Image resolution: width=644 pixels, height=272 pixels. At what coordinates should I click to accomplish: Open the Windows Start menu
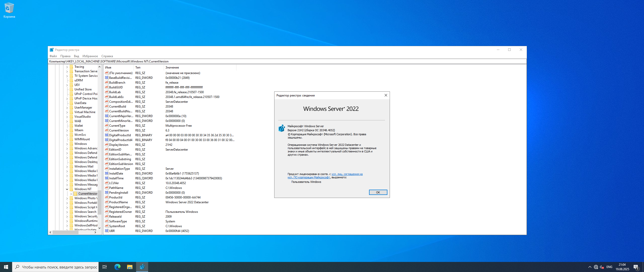tap(6, 267)
